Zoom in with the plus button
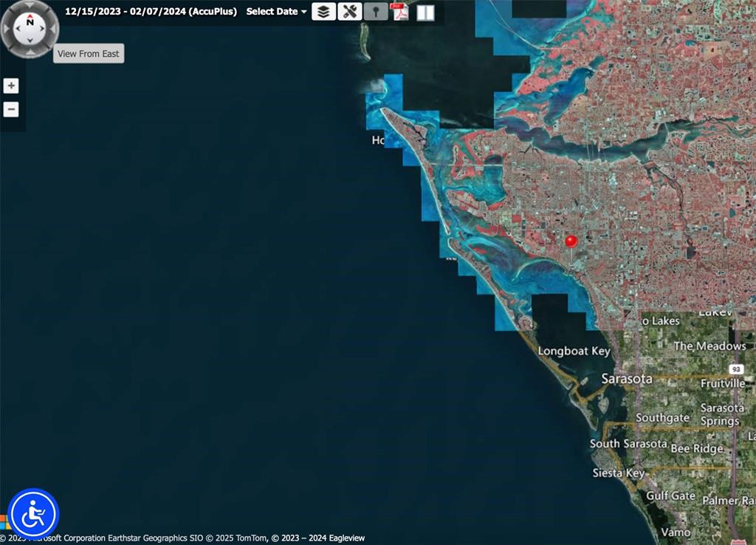This screenshot has width=756, height=545. click(11, 86)
